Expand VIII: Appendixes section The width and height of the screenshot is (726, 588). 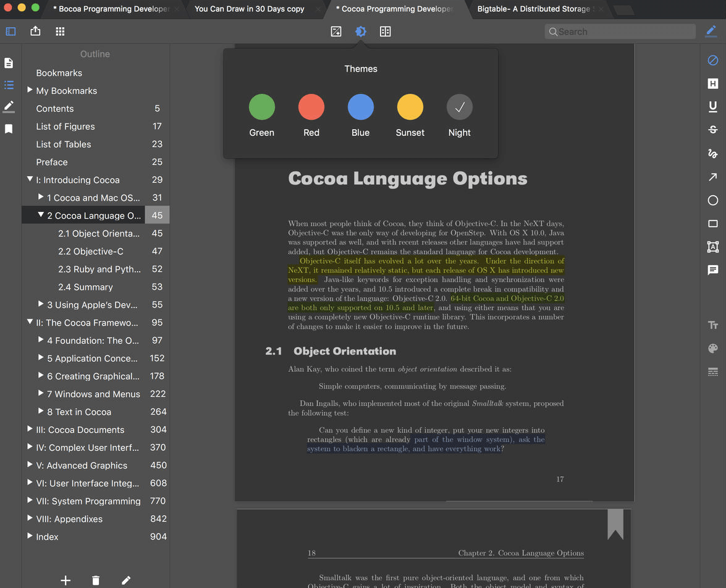(x=30, y=519)
